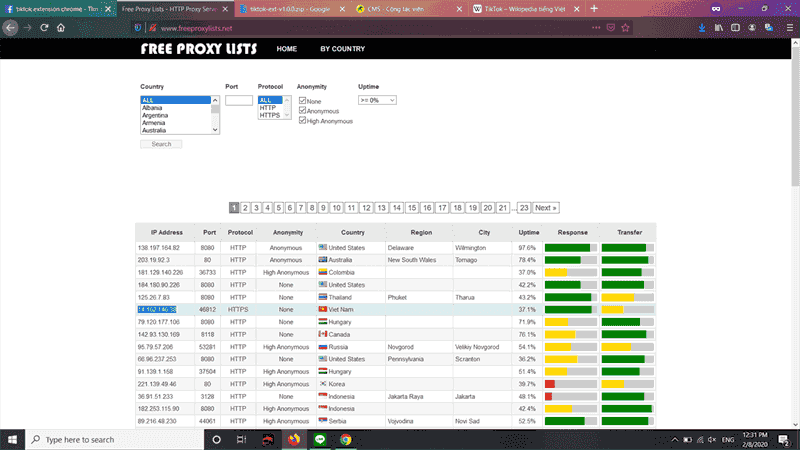Click IP address 142.93.130.169
800x450 pixels.
[x=159, y=334]
